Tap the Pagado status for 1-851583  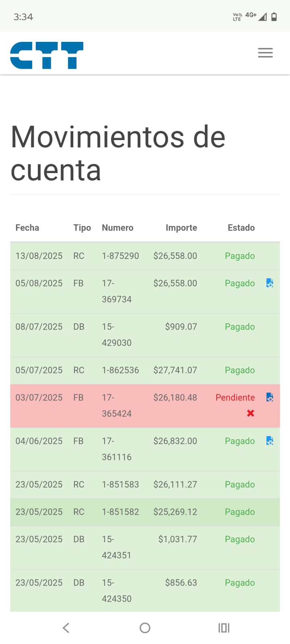(240, 485)
